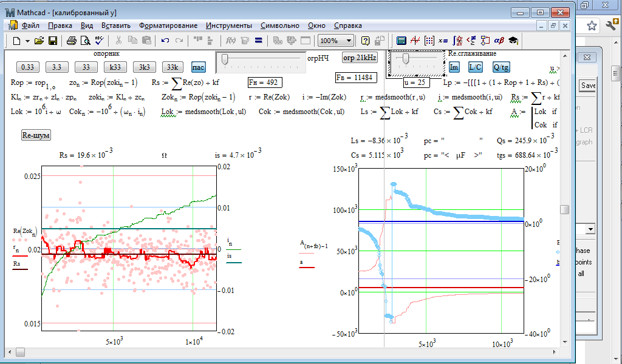Open the Символьно menu
Screen dimensions: 622x364
click(x=279, y=25)
